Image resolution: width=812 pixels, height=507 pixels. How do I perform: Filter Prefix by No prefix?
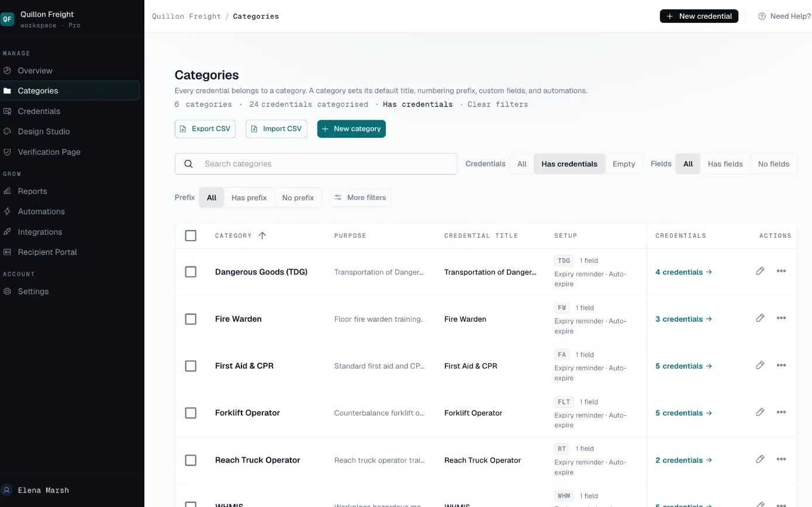click(x=298, y=197)
